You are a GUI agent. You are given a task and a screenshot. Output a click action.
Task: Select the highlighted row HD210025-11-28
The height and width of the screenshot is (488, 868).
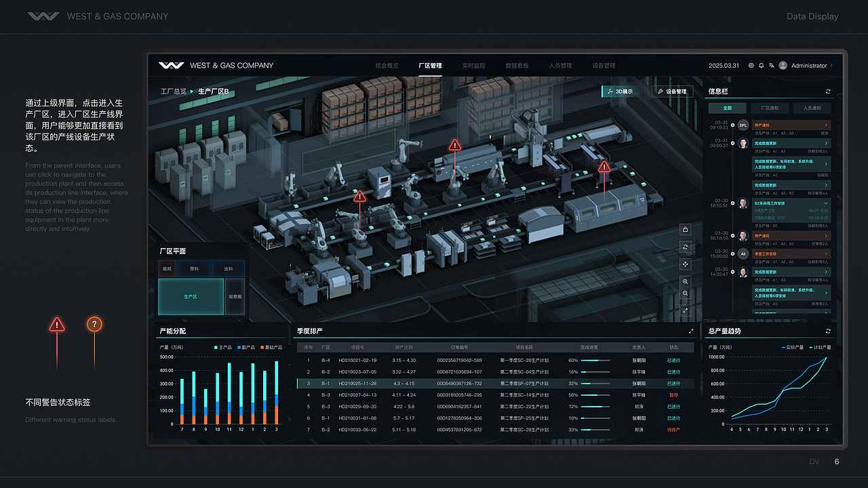tap(495, 384)
